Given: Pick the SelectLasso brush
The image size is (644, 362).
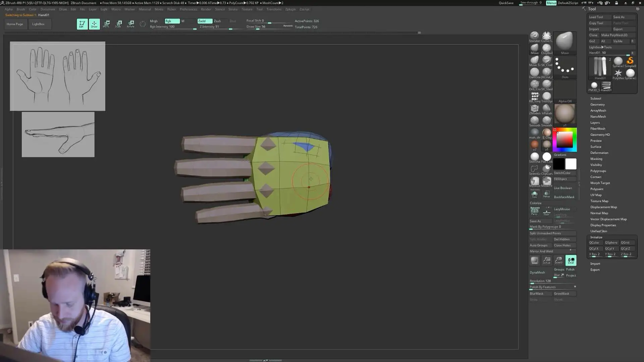Looking at the screenshot, I should 534,170.
